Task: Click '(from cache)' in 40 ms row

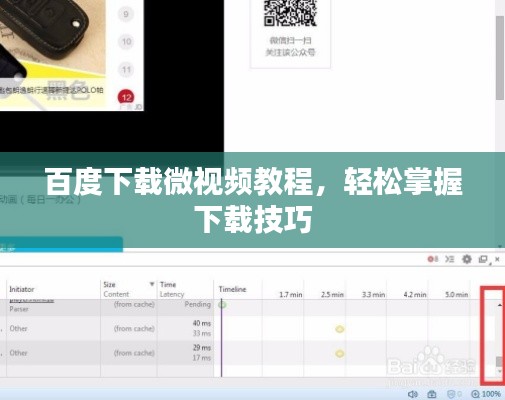Action: (134, 329)
